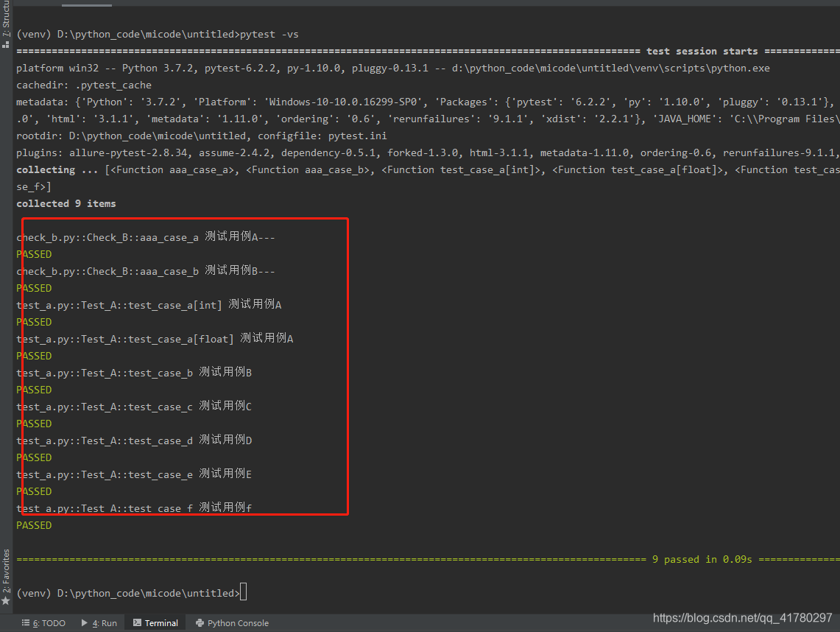Click the 'rootdir' configfile pytest.ini line

202,136
